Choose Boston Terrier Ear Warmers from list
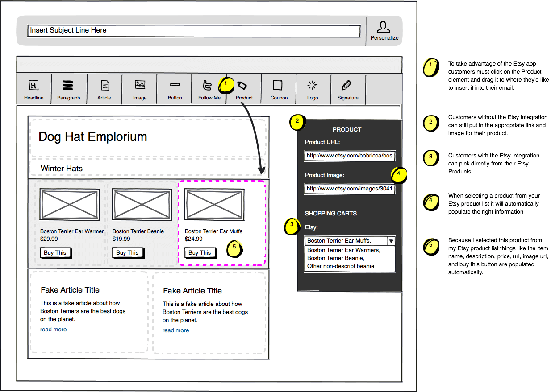Image resolution: width=551 pixels, height=392 pixels. click(x=343, y=250)
